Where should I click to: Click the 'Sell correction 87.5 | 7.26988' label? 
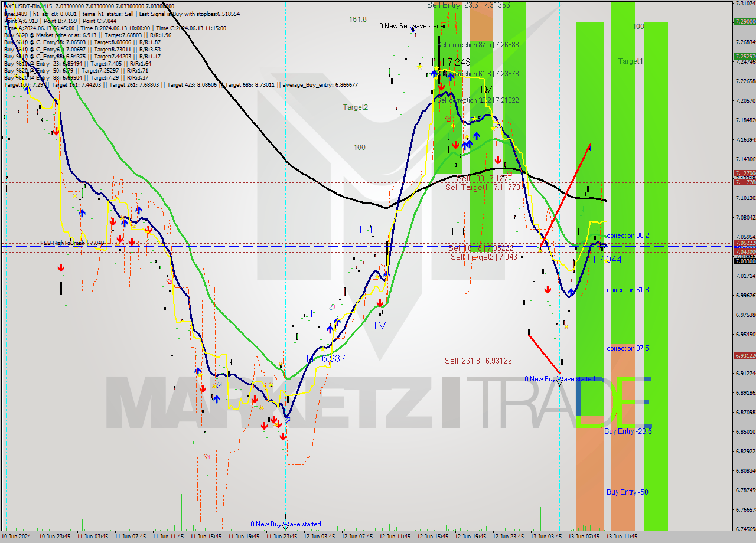point(478,45)
